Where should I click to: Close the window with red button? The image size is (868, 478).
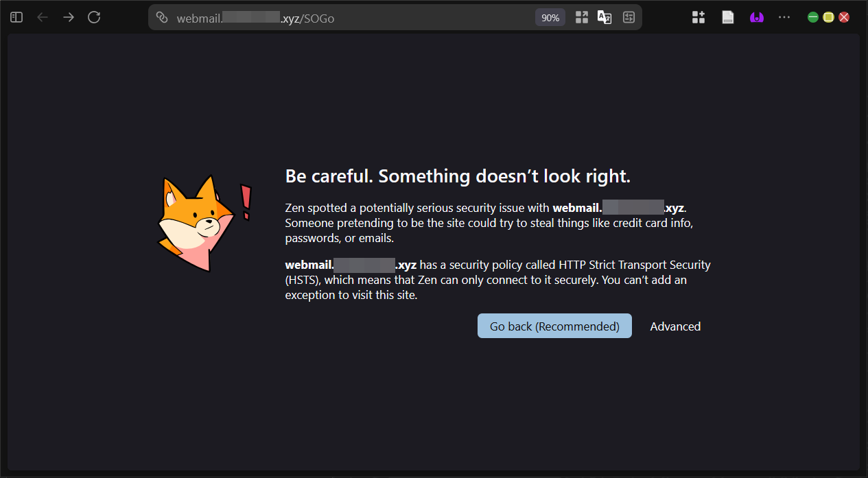pyautogui.click(x=845, y=17)
